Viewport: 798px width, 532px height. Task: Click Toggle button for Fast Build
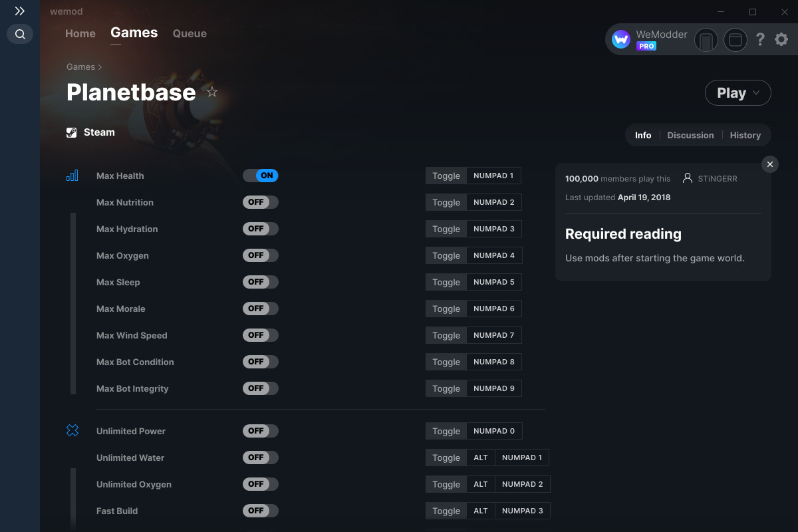446,511
